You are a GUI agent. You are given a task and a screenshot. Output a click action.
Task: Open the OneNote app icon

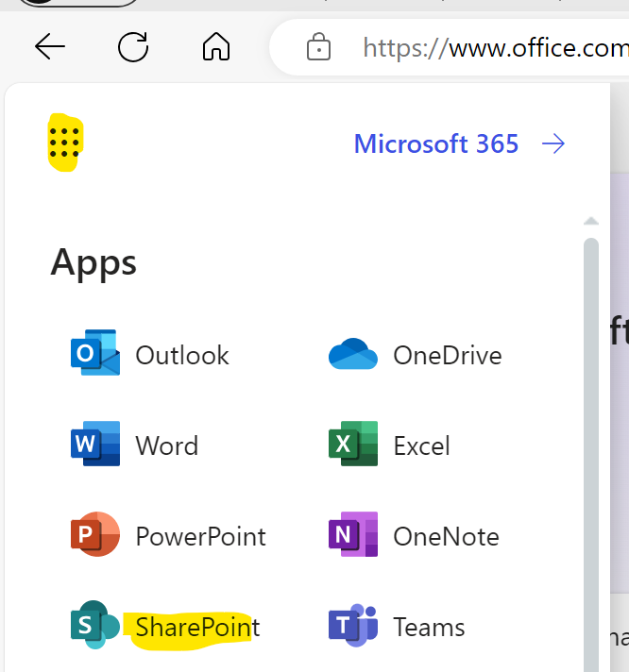coord(353,534)
